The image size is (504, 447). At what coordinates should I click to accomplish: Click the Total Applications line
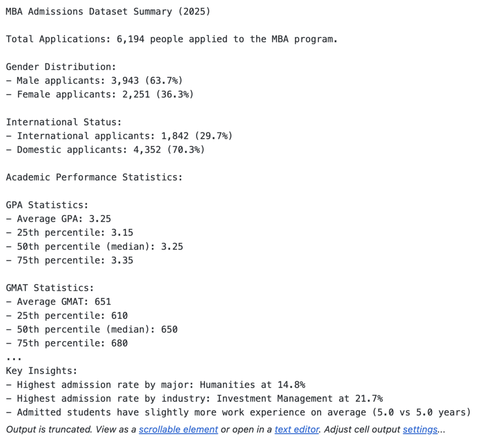pos(171,39)
